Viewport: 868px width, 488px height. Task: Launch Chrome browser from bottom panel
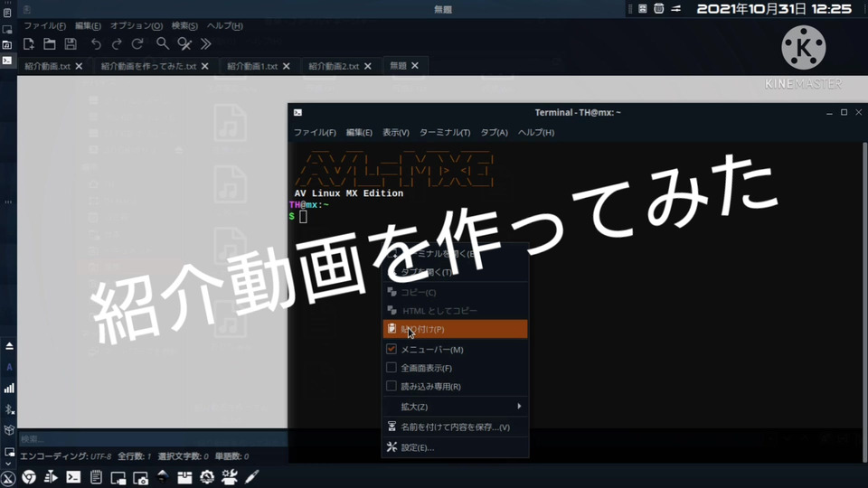click(x=29, y=477)
